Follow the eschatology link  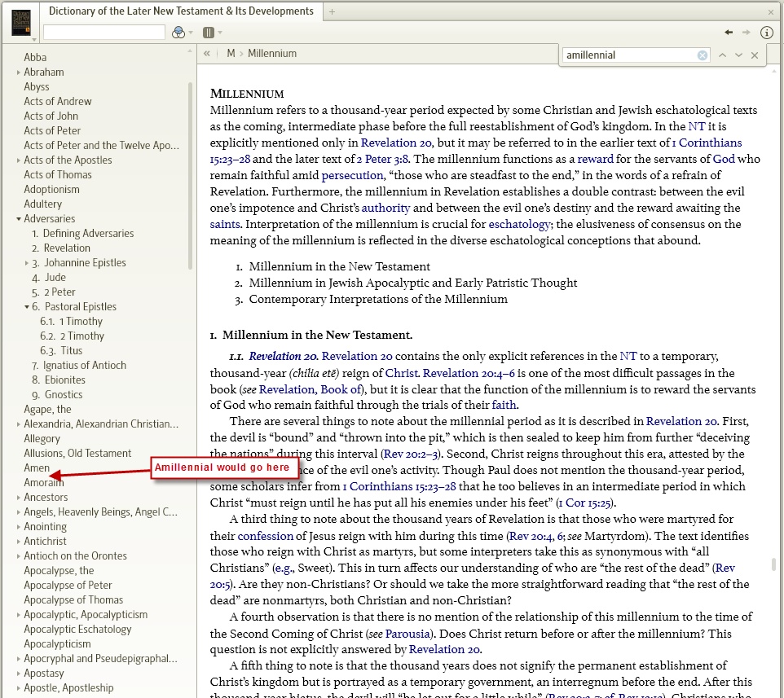(x=519, y=224)
